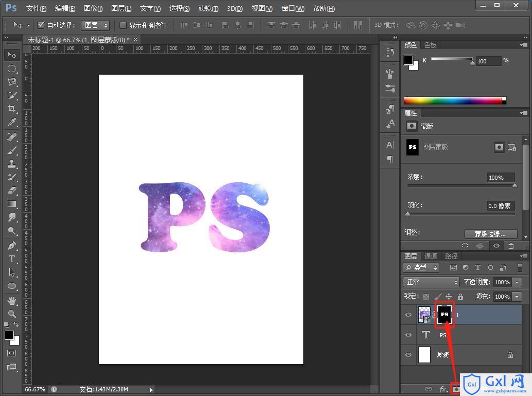This screenshot has width=532, height=396.
Task: Select the Quick Selection tool
Action: [x=11, y=95]
